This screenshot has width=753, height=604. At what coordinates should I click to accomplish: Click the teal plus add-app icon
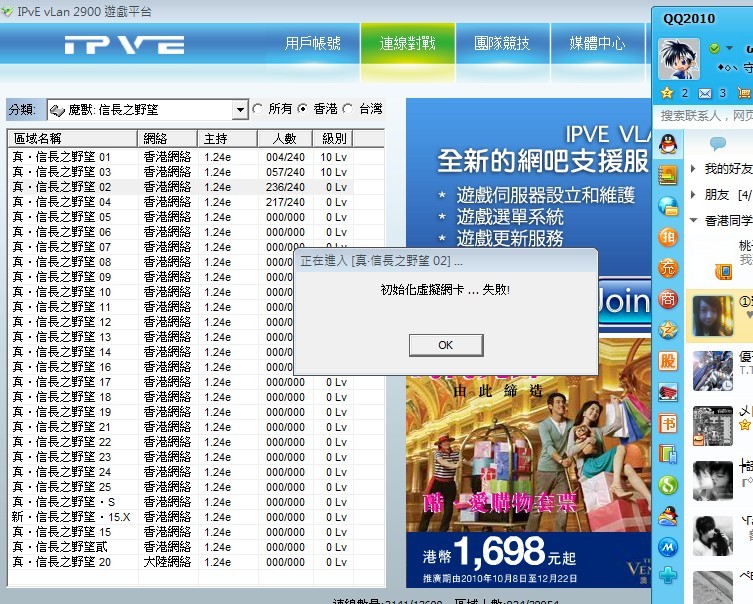click(x=668, y=575)
